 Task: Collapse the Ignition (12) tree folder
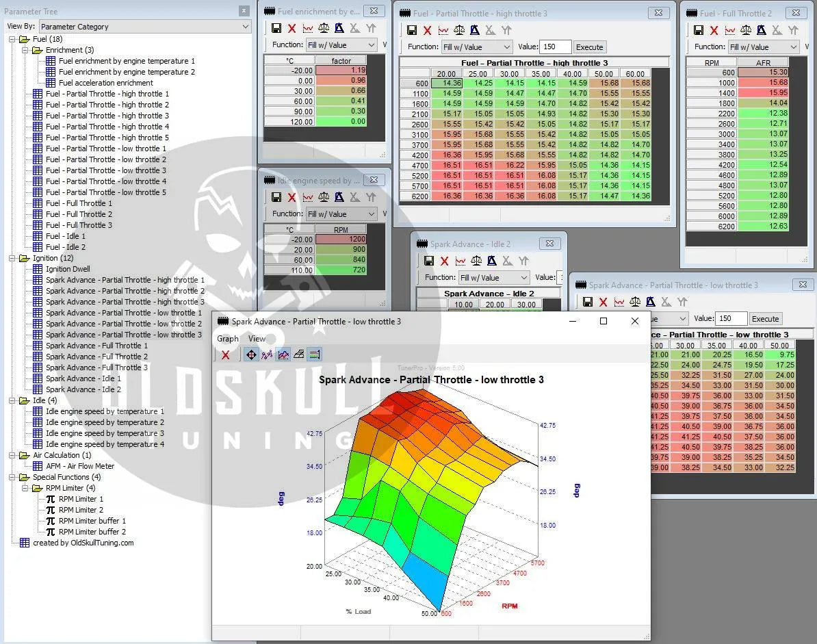coord(13,258)
